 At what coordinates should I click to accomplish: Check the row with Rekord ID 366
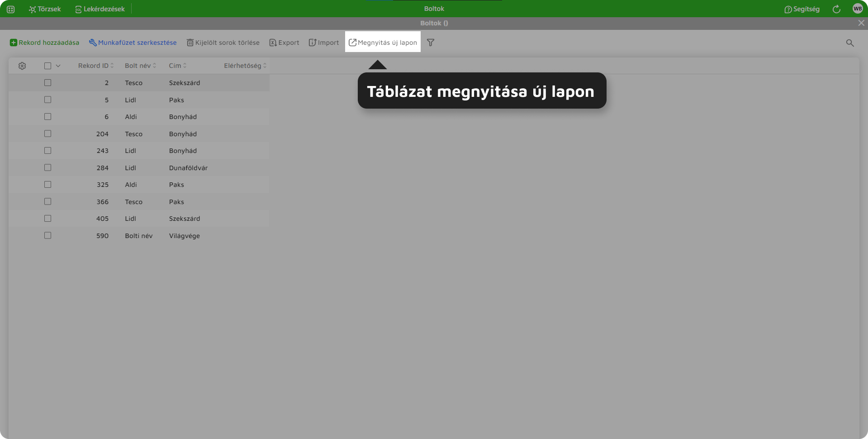pyautogui.click(x=47, y=201)
